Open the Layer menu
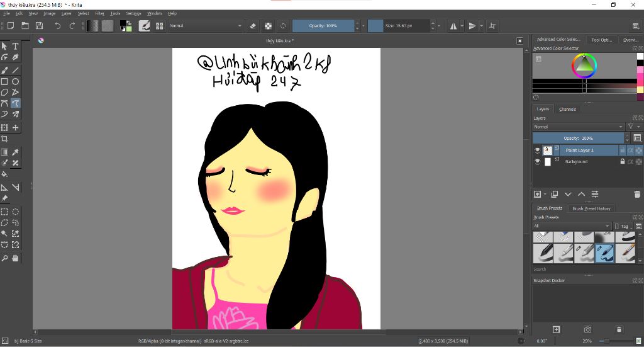This screenshot has height=347, width=644. 67,14
